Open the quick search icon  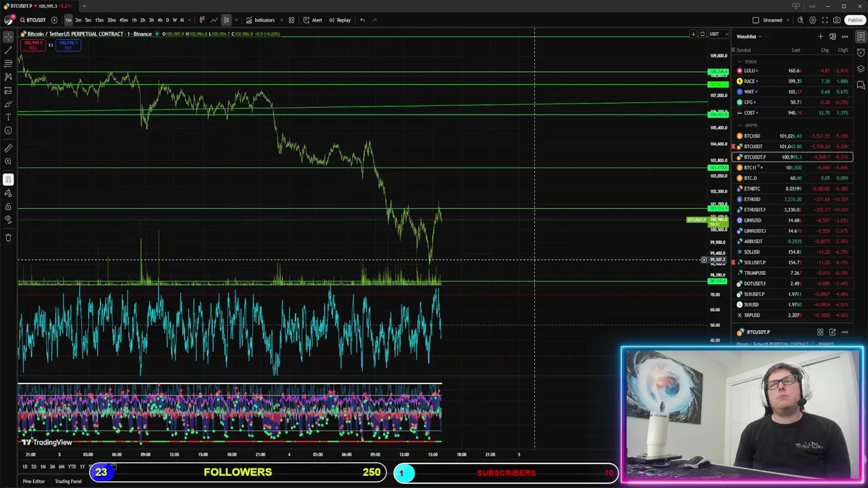[x=801, y=20]
